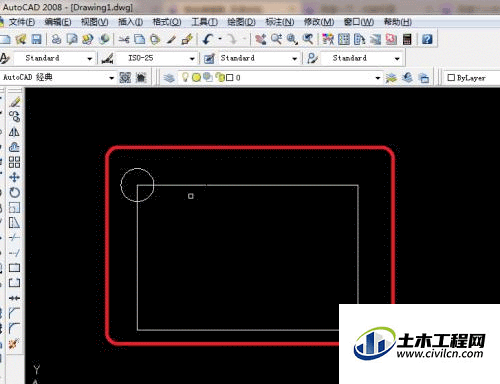
Task: Open the Dimension Style manager icon
Action: point(107,58)
